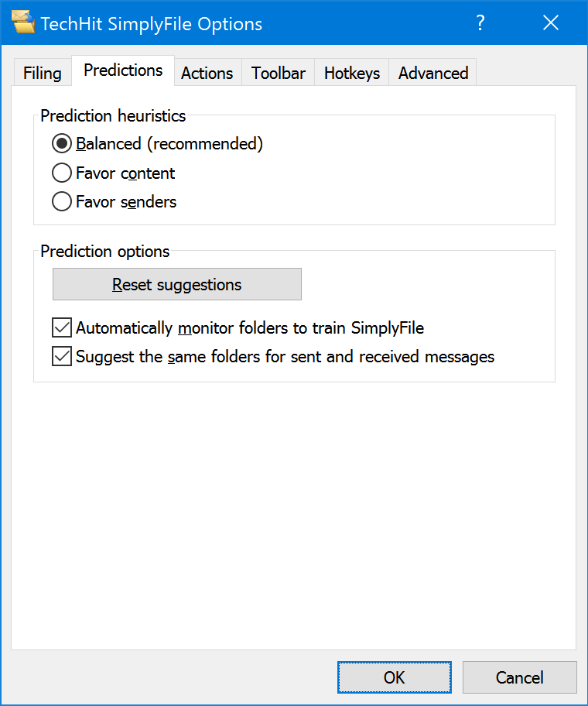This screenshot has width=588, height=706.
Task: Click the Reset suggestions button
Action: 177,284
